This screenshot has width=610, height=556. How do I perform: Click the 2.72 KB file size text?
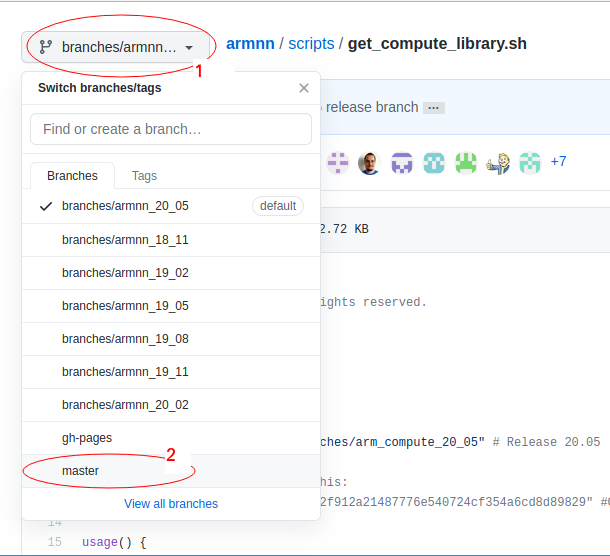344,229
